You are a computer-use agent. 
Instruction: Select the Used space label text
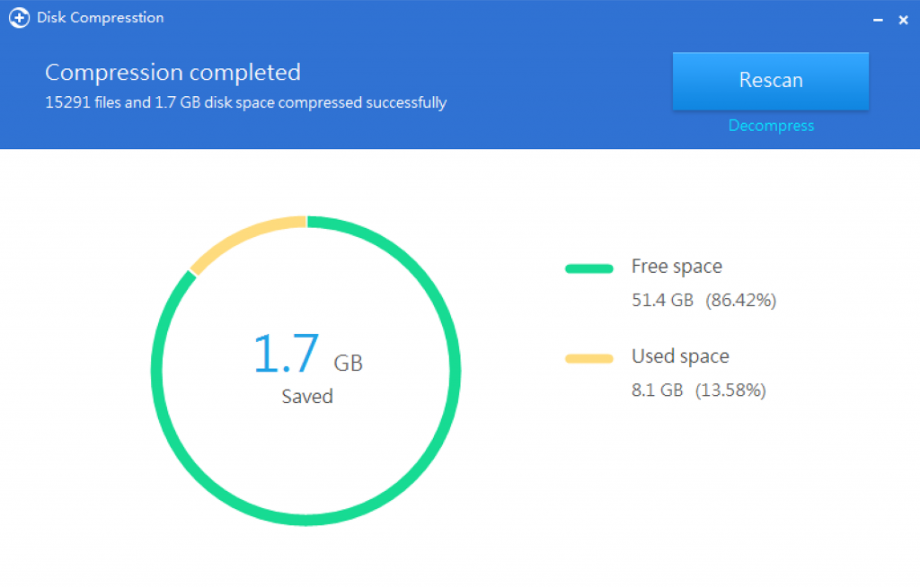pyautogui.click(x=680, y=356)
